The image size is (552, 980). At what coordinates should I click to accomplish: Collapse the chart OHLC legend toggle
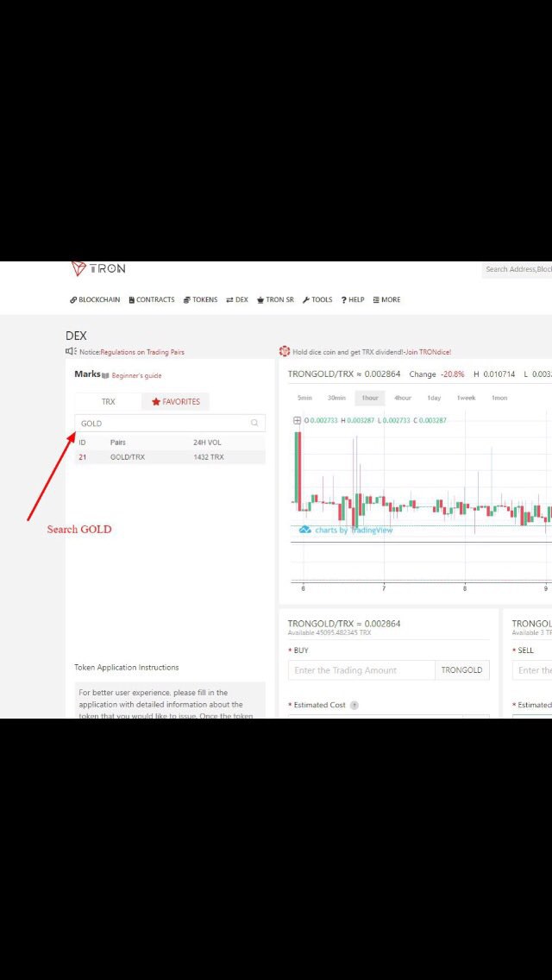click(298, 421)
